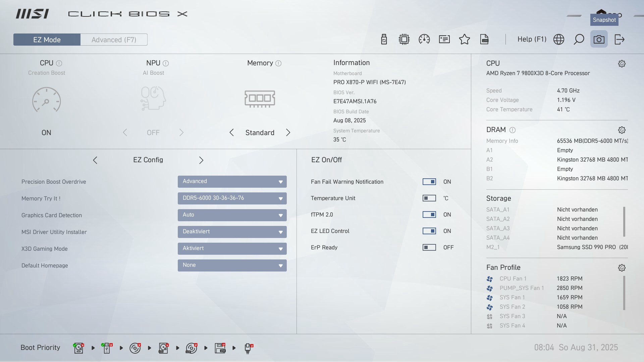Viewport: 644px width, 362px height.
Task: Open Help with the Help (F1) button
Action: tap(531, 39)
